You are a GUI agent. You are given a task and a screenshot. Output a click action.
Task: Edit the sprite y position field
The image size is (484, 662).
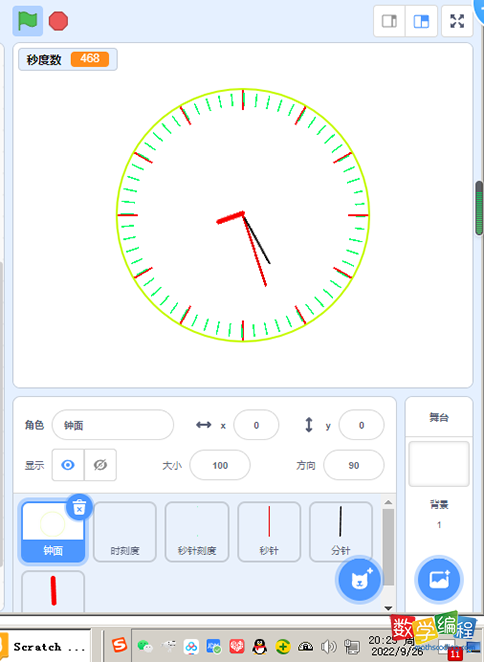click(362, 425)
